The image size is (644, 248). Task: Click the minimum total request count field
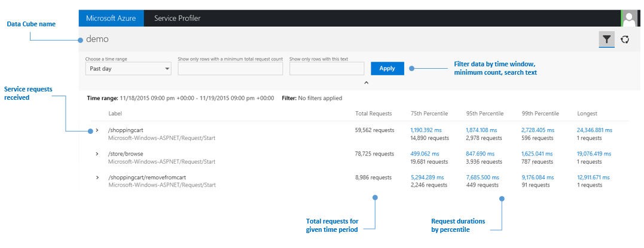(x=230, y=69)
